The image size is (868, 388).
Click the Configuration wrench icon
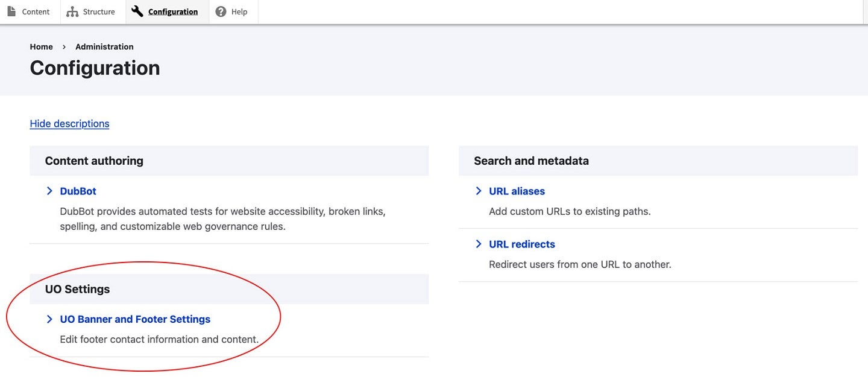(137, 11)
